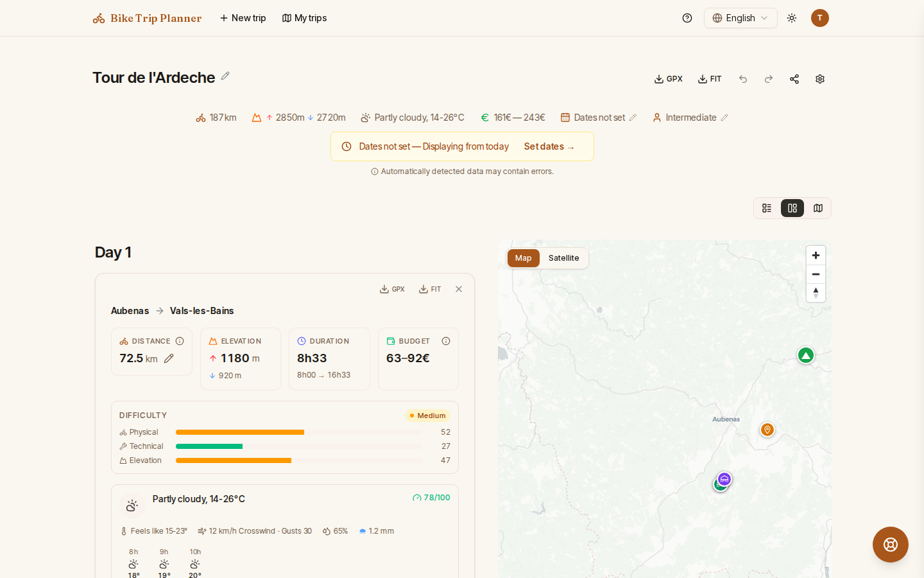Download Day 1 FIT file
The image size is (924, 578).
pyautogui.click(x=430, y=289)
